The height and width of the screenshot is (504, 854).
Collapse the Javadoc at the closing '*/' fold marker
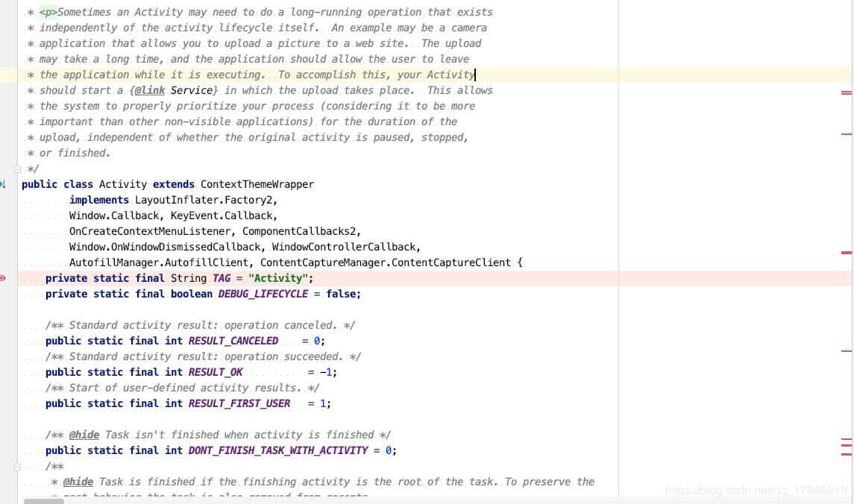pyautogui.click(x=17, y=169)
